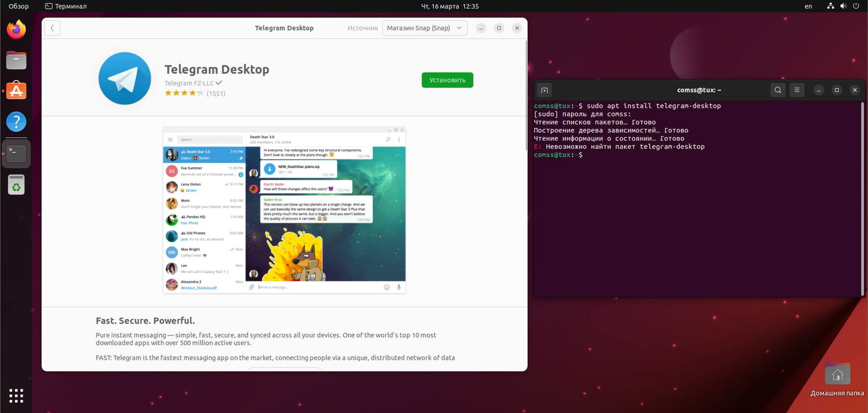Screen dimensions: 868x413
Task: Show applications grid in the dock
Action: (x=16, y=396)
